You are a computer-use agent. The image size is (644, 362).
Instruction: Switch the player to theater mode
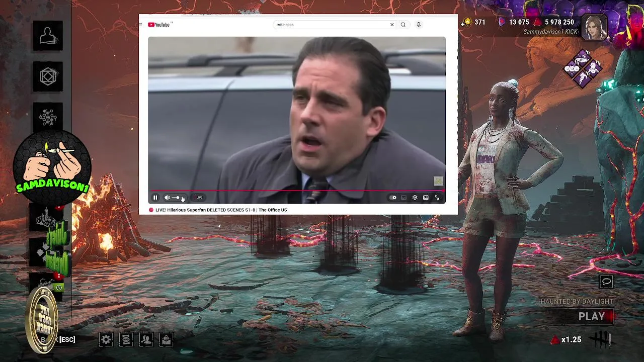point(426,198)
